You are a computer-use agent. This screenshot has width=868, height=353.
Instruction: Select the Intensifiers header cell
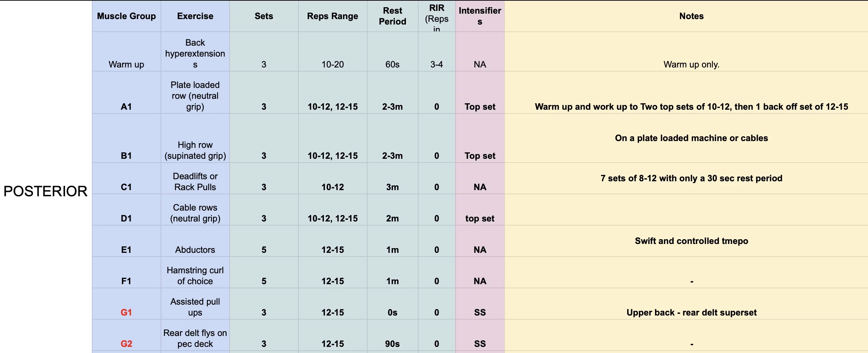(479, 16)
